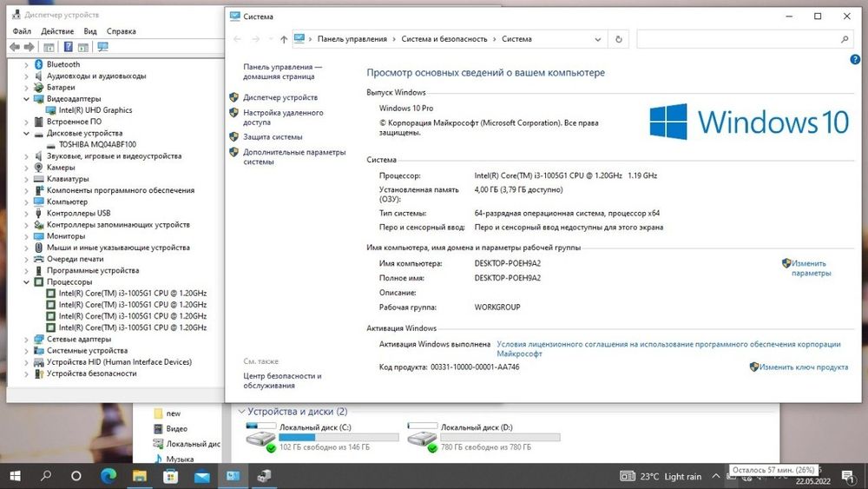Collapse the Устройства и диски group
The image size is (868, 489).
(241, 412)
